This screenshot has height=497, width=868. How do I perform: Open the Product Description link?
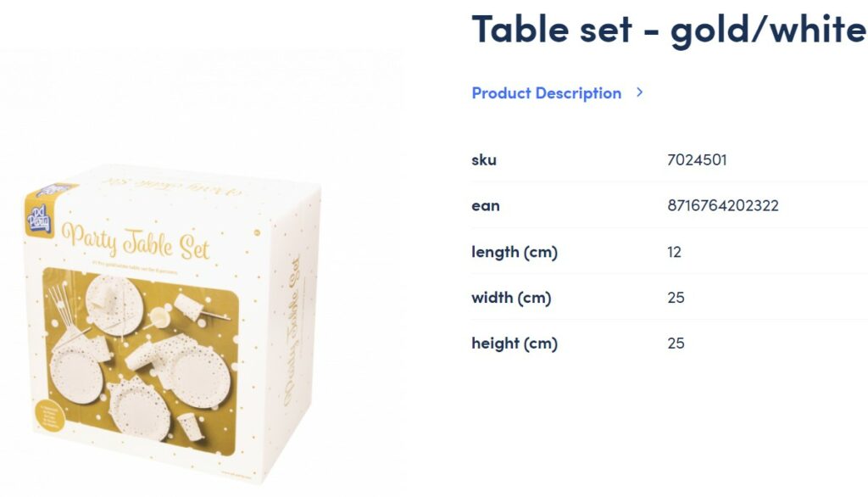[546, 93]
